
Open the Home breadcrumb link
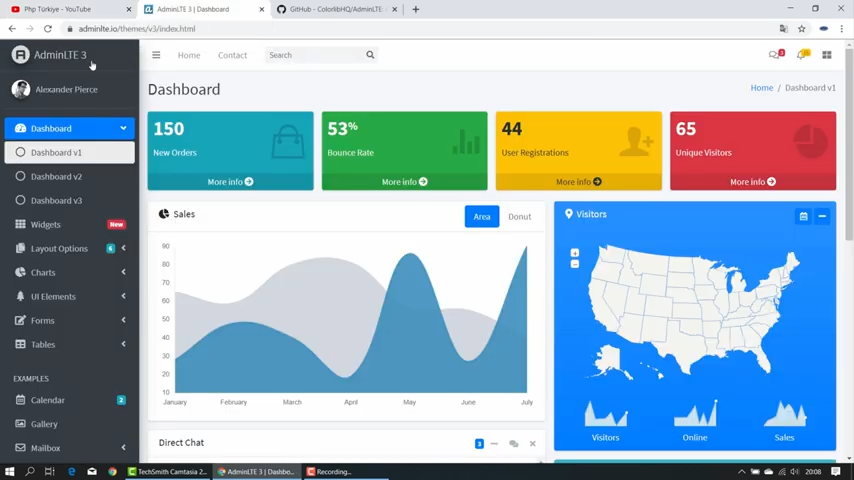point(761,88)
